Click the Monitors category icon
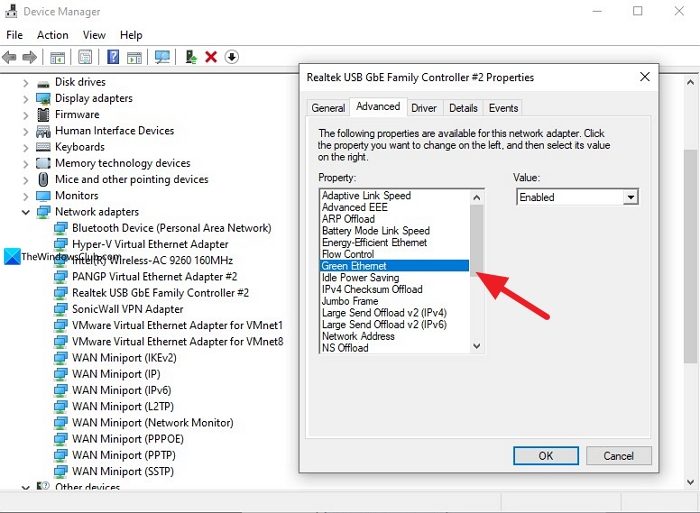 click(x=43, y=196)
